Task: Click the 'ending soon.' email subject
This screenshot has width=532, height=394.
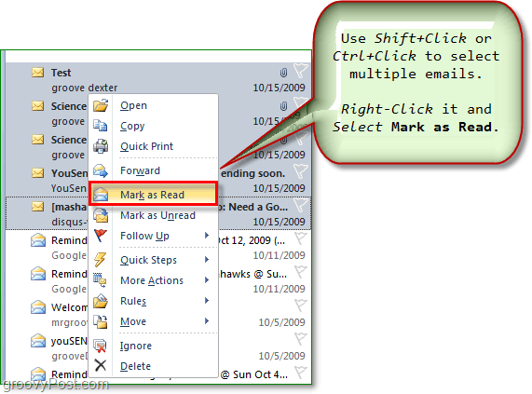Action: (x=253, y=173)
